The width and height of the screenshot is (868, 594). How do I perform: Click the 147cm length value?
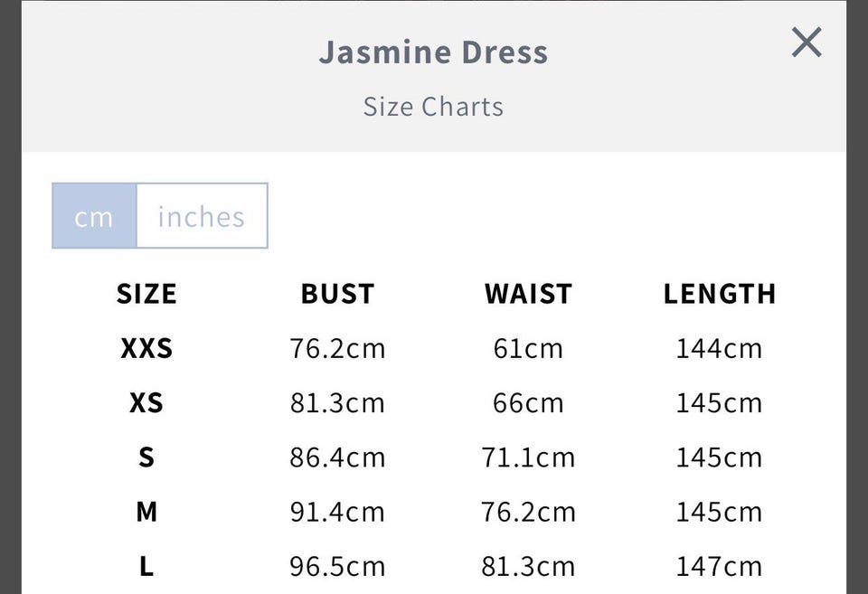[719, 567]
